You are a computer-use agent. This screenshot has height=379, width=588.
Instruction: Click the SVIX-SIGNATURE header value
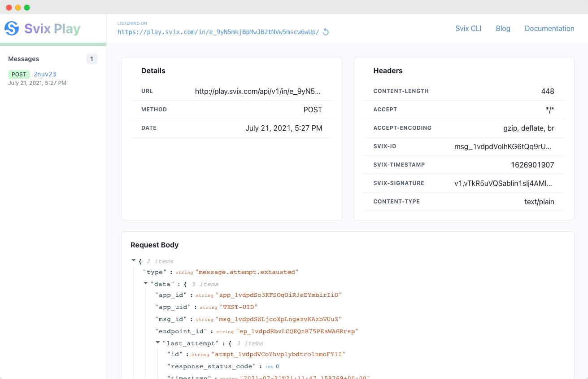pos(503,183)
